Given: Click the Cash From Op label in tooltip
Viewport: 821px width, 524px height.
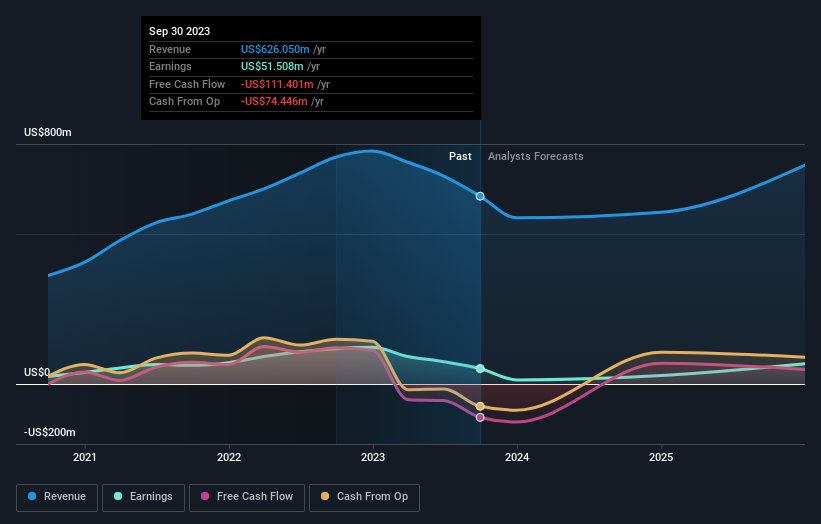Looking at the screenshot, I should (184, 102).
